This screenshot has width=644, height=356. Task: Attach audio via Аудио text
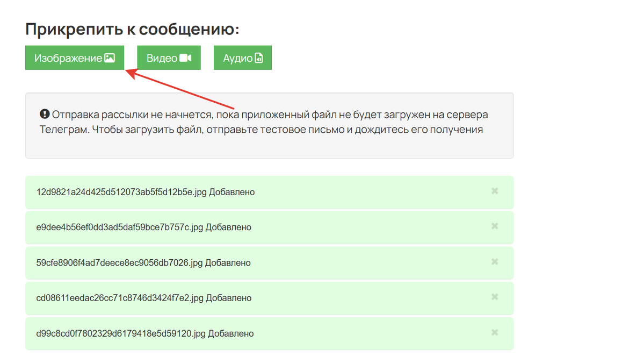[x=237, y=59]
